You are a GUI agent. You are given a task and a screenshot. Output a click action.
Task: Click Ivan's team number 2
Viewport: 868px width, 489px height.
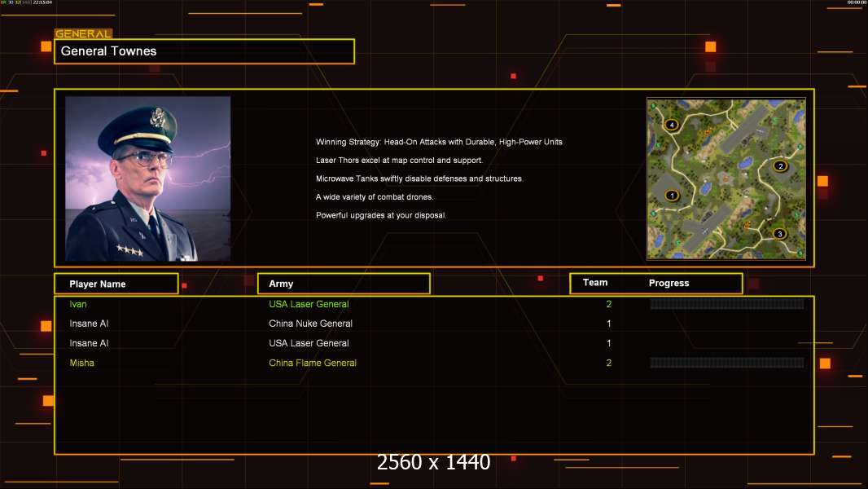609,304
